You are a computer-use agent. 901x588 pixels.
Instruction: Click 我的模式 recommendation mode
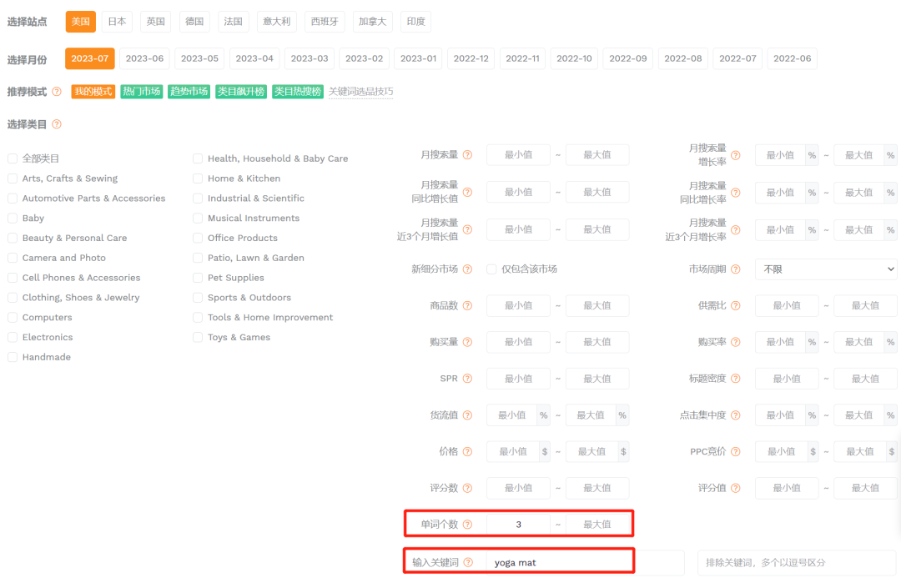click(x=93, y=91)
